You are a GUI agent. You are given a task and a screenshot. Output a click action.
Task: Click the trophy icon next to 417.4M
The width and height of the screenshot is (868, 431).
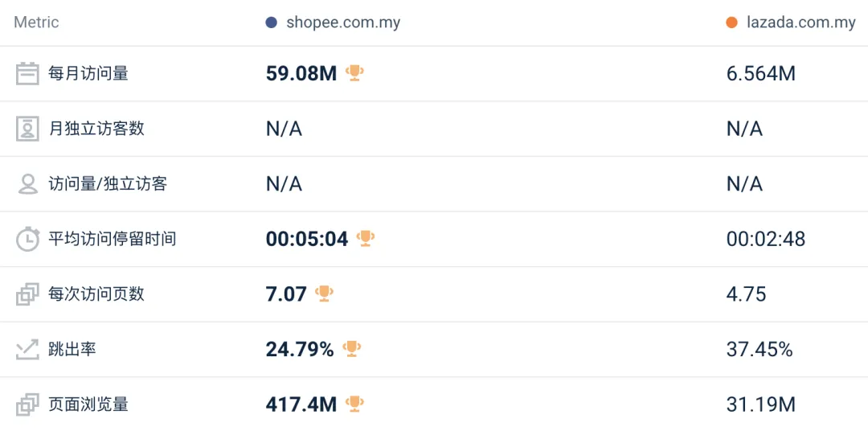click(x=354, y=404)
